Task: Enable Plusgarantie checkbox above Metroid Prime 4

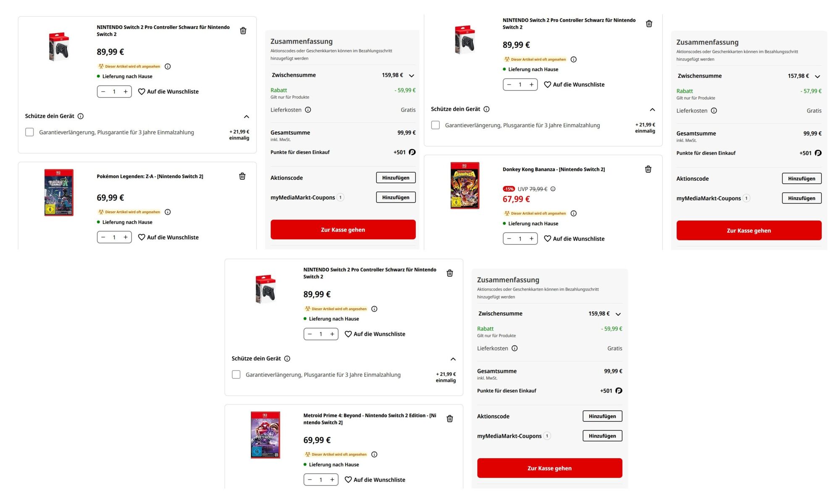Action: click(x=236, y=375)
